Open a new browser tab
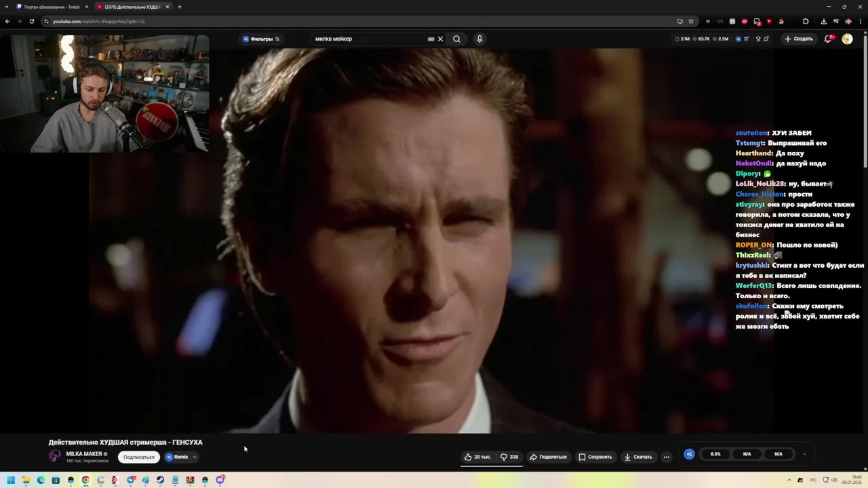 pyautogui.click(x=179, y=7)
